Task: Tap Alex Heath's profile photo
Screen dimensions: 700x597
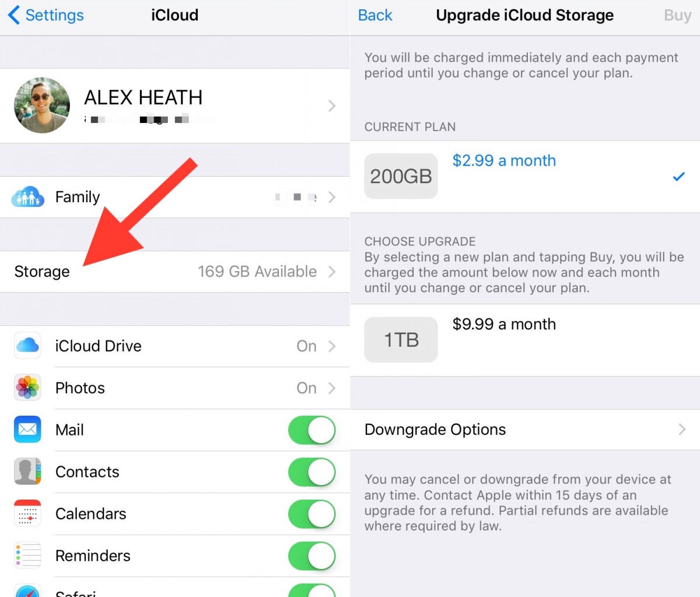Action: coord(42,106)
